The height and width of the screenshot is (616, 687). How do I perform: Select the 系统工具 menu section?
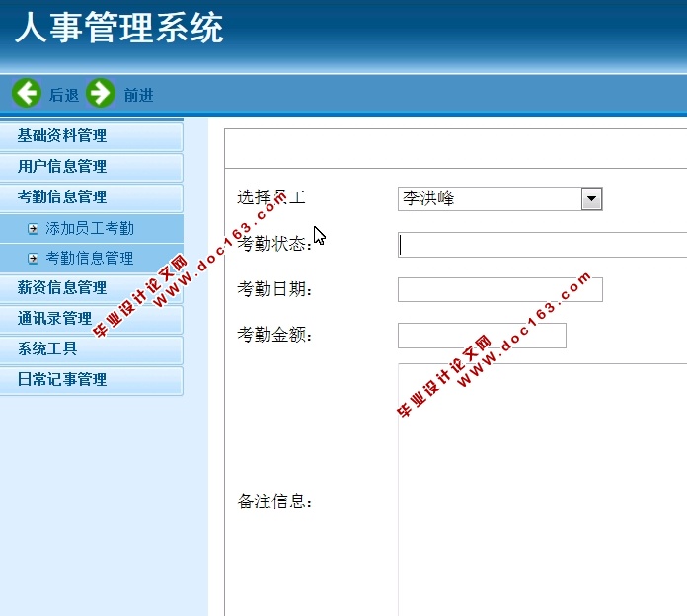coord(47,349)
